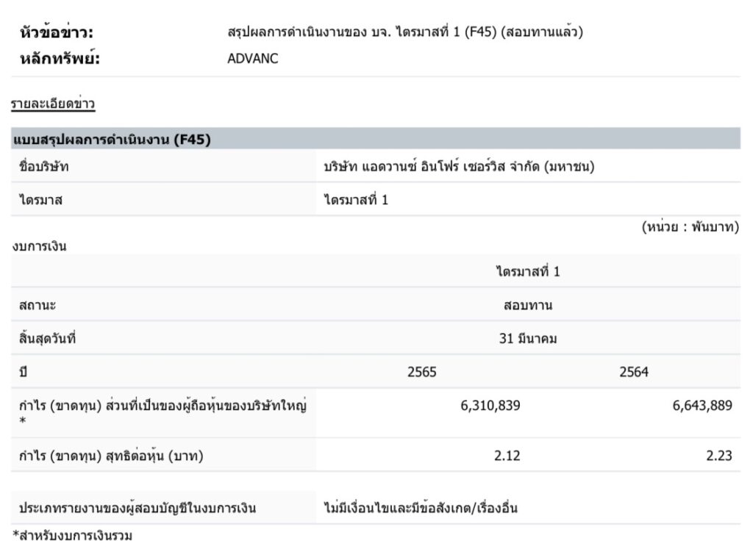This screenshot has height=560, width=753.
Task: Select company name แอดวานซ์ อินโฟร์ เซอร์วิส
Action: click(x=459, y=167)
